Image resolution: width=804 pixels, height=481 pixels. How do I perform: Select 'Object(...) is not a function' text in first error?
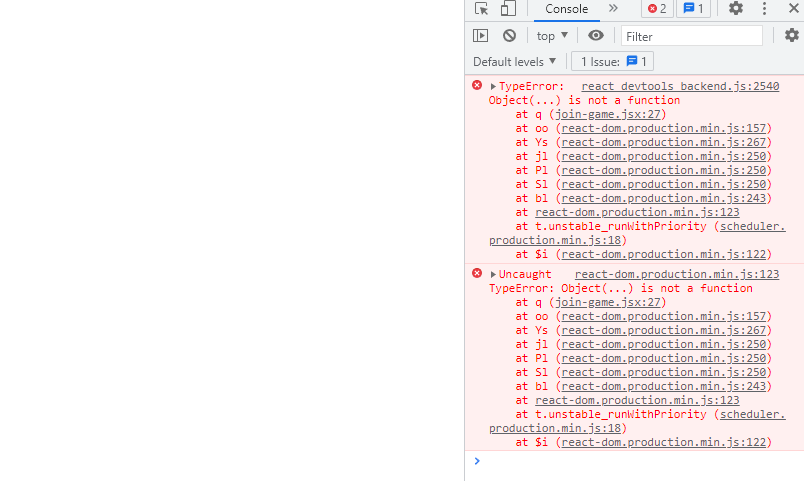tap(585, 101)
